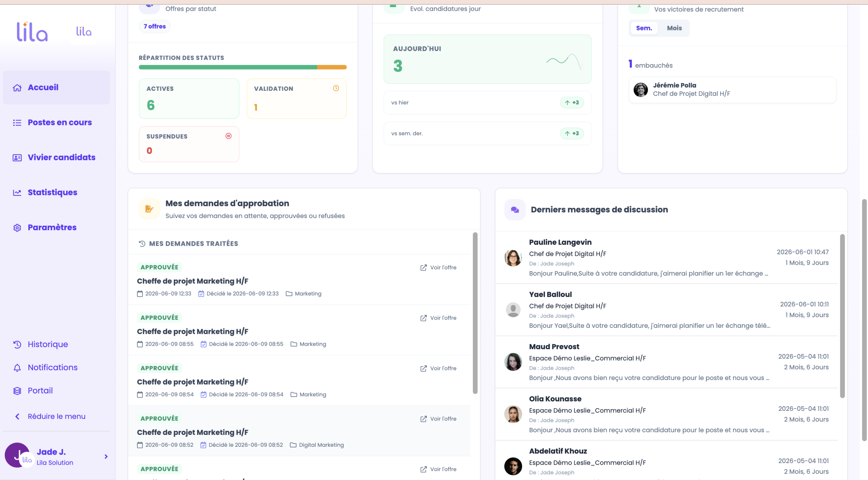
Task: Click the VALIDATION clock icon
Action: (x=336, y=88)
